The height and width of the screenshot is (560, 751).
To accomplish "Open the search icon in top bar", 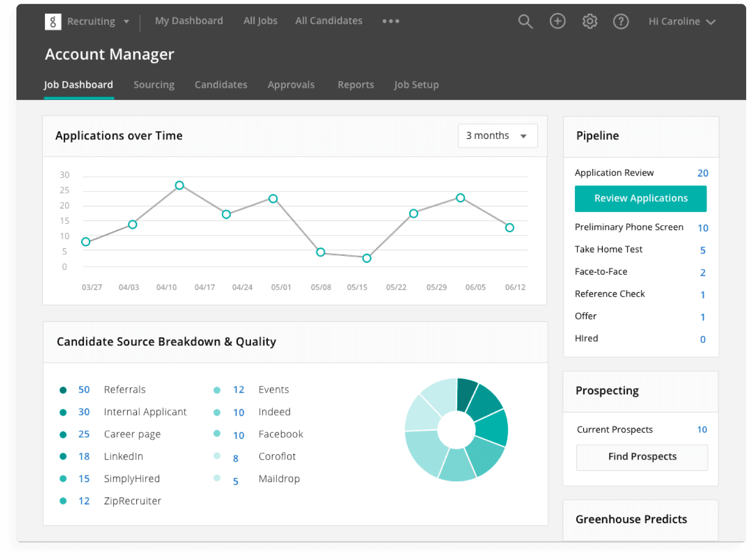I will click(526, 21).
